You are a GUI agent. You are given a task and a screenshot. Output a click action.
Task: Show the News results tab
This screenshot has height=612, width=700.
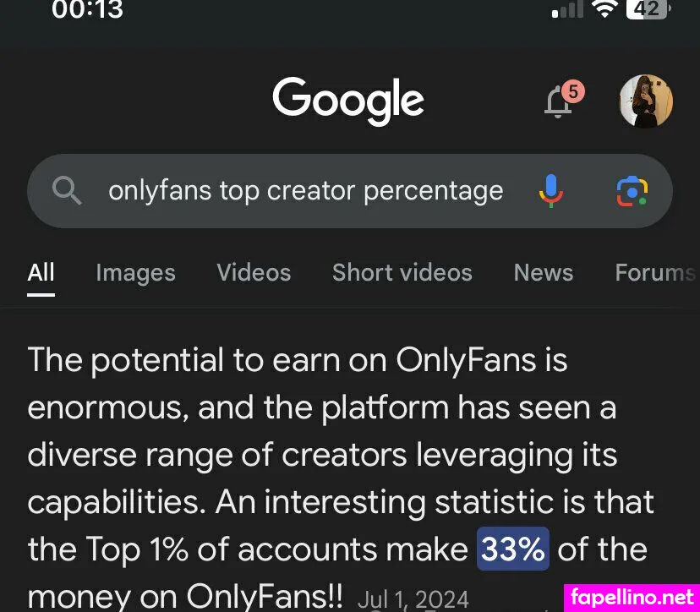click(x=543, y=272)
